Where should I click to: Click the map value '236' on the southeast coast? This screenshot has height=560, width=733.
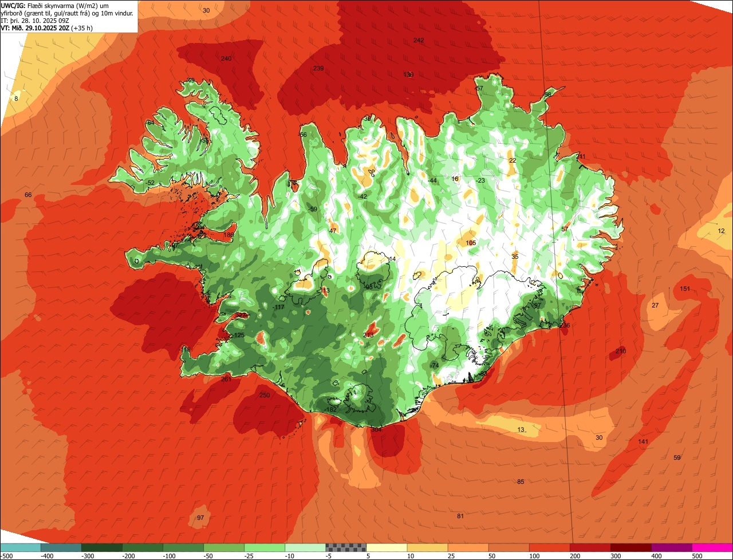[565, 325]
